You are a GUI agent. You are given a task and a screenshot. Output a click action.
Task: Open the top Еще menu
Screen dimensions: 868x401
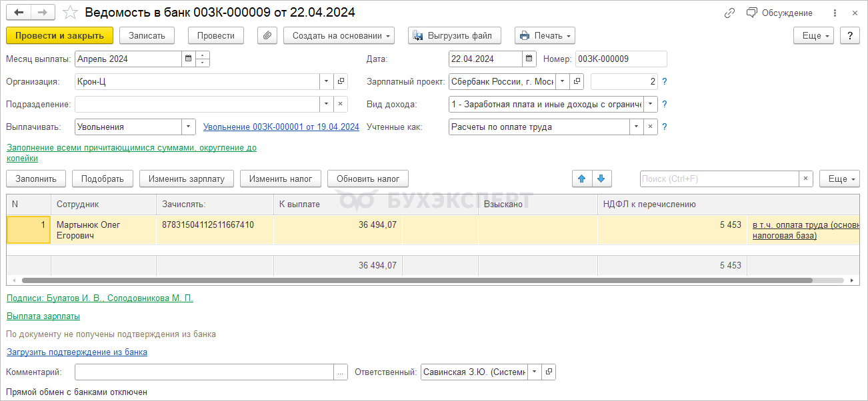(813, 35)
